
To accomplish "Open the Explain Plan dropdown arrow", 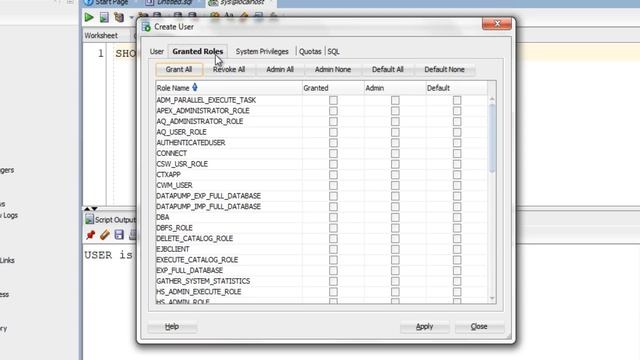I will (x=131, y=18).
